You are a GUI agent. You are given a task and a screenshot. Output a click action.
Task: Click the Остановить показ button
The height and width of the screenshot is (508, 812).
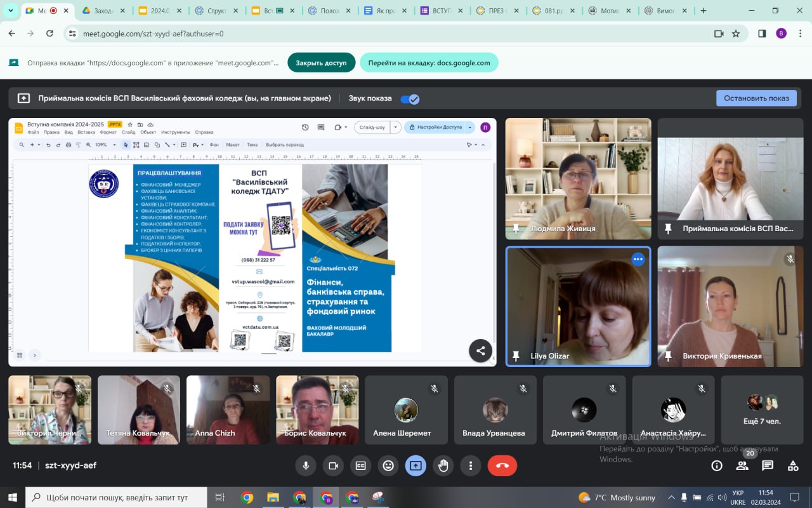756,98
